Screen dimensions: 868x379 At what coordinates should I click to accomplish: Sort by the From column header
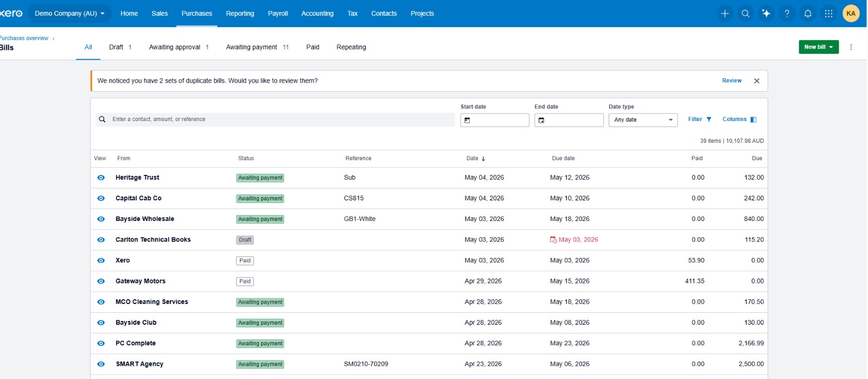tap(124, 159)
